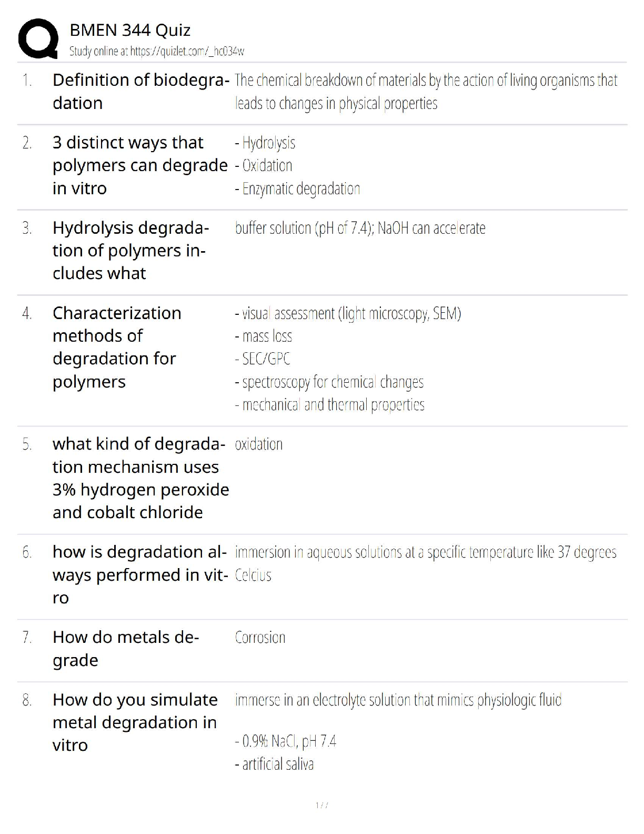644x834 pixels.
Task: Click the 'SEC/GPC' answer line
Action: (x=263, y=359)
